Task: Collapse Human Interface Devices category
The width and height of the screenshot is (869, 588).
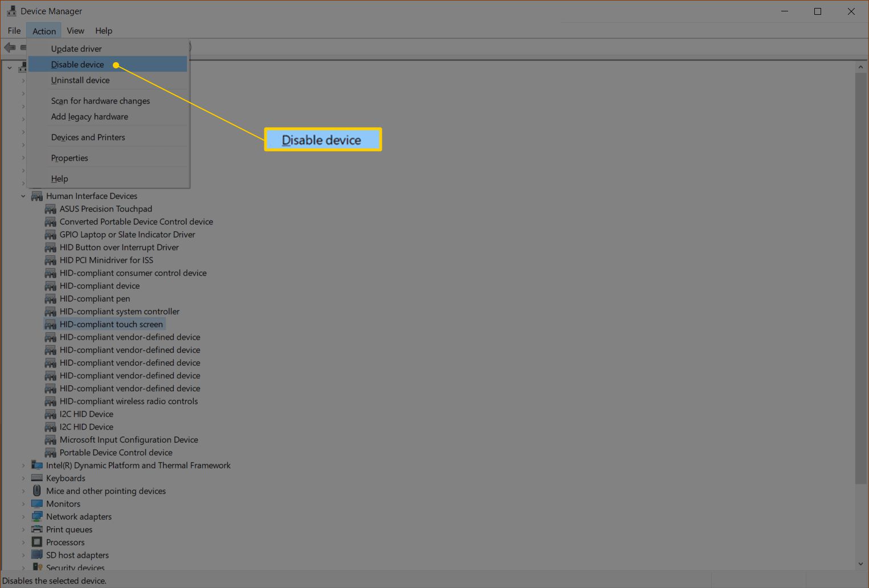Action: (x=23, y=196)
